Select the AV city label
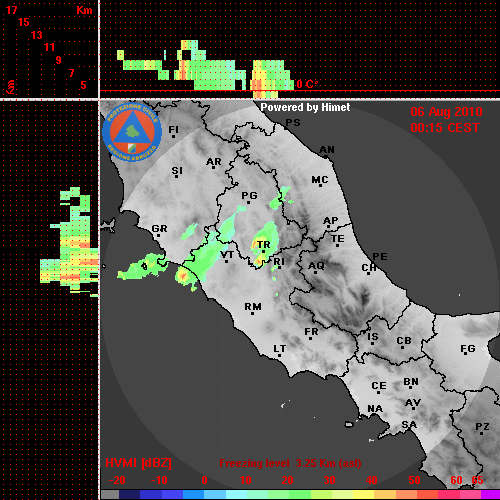The image size is (500, 500). (x=413, y=403)
